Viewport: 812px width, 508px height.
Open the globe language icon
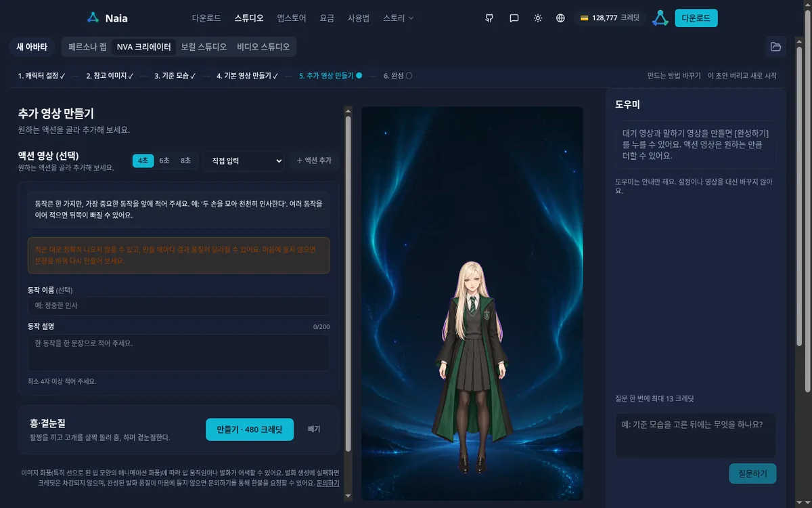point(560,18)
